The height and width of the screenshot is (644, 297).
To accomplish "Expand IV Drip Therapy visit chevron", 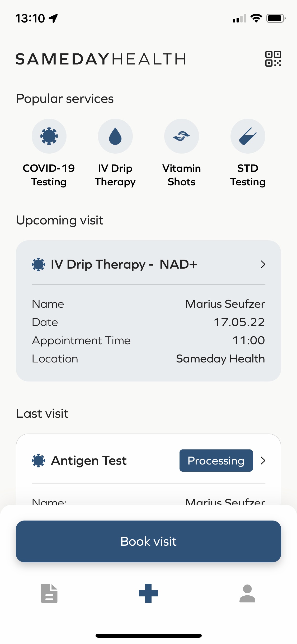I will click(x=263, y=264).
